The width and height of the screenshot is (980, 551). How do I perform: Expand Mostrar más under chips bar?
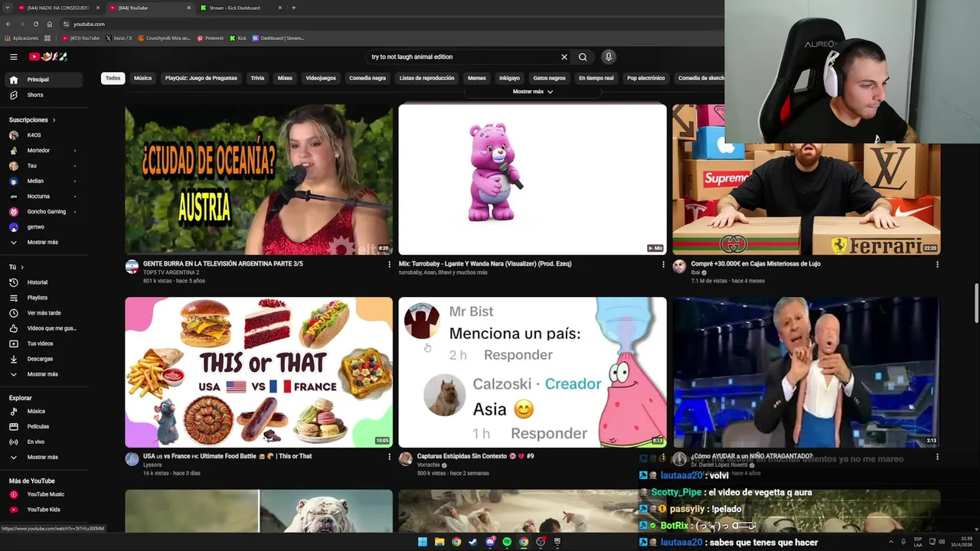533,92
